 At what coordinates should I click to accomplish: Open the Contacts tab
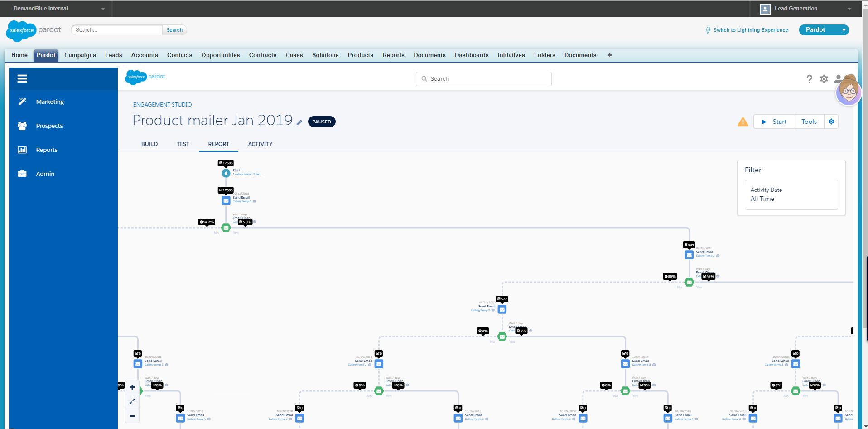pos(180,55)
